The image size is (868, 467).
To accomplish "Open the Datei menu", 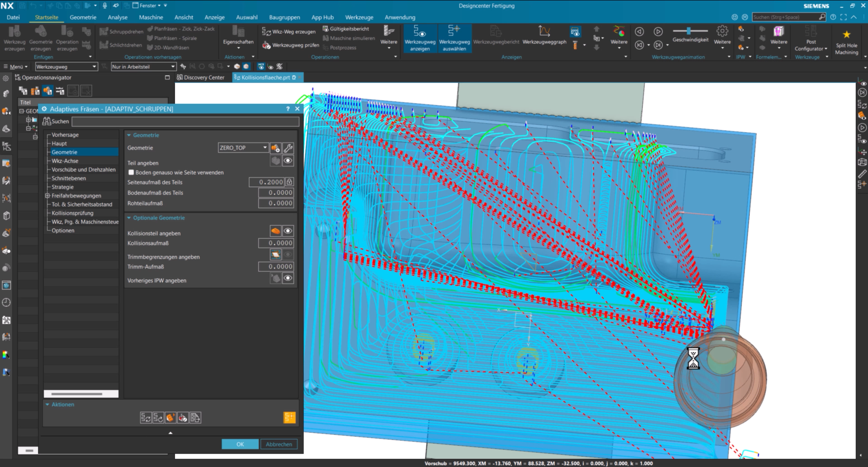I will point(13,17).
